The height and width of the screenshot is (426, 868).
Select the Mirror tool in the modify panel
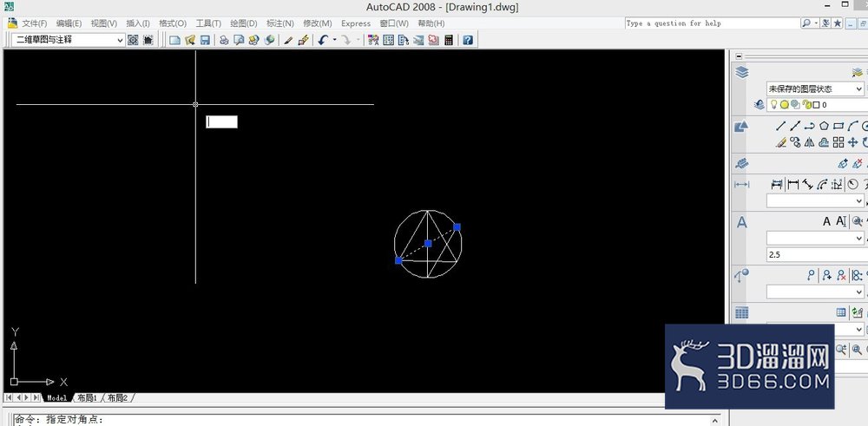tap(809, 142)
